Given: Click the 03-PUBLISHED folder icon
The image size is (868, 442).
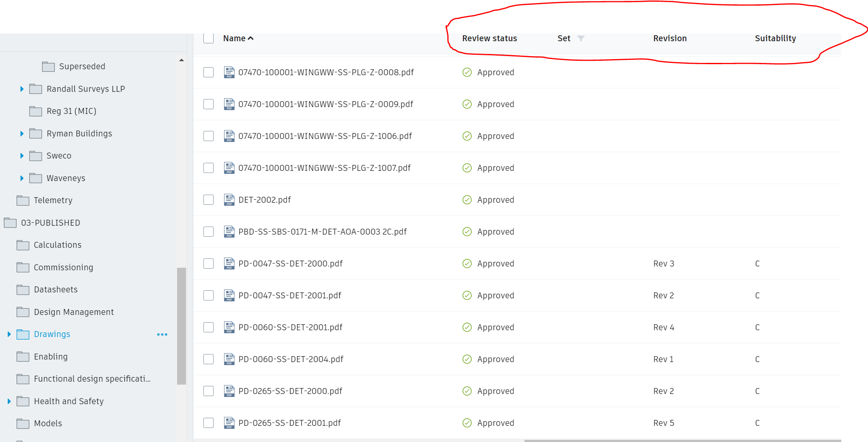Looking at the screenshot, I should click(x=10, y=223).
